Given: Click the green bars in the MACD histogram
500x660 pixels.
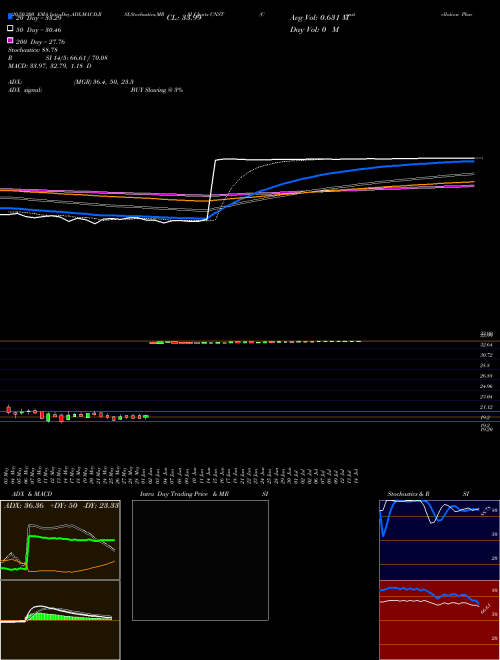Looking at the screenshot, I should (x=67, y=617).
